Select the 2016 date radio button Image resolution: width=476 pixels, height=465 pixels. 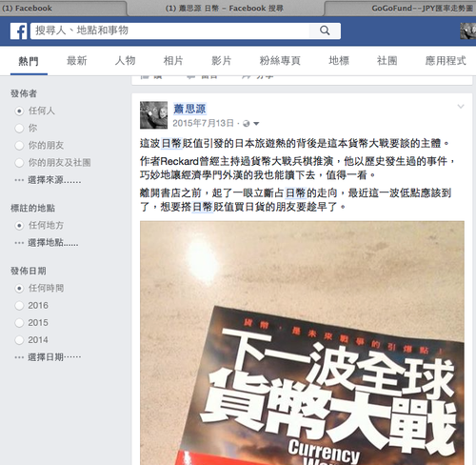click(19, 306)
